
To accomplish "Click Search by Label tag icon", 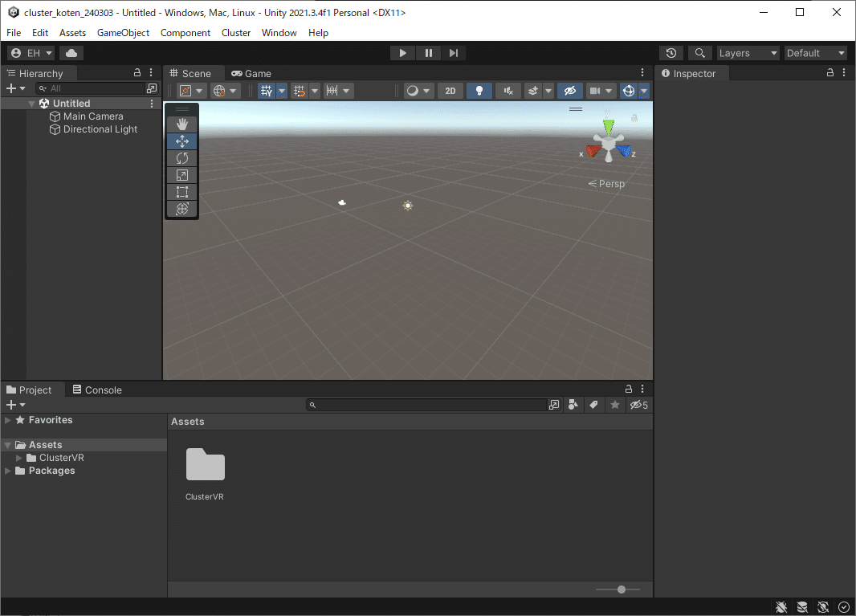I will pyautogui.click(x=593, y=405).
